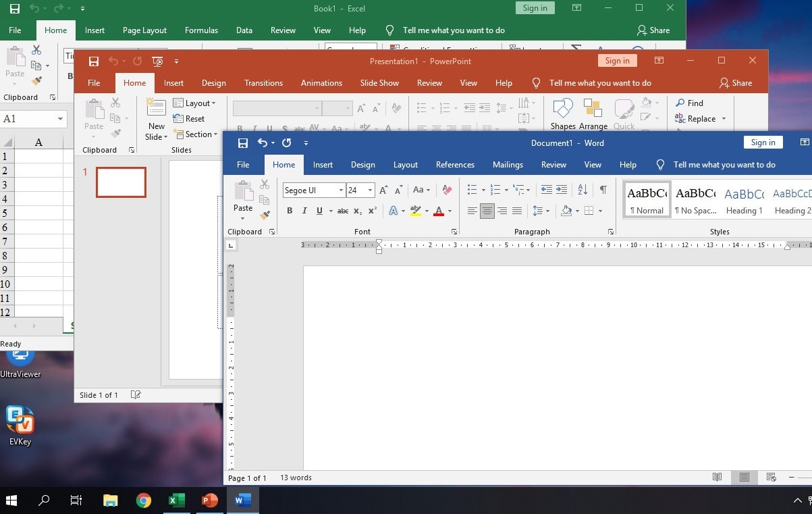
Task: Click red font color button in Word
Action: (x=439, y=211)
